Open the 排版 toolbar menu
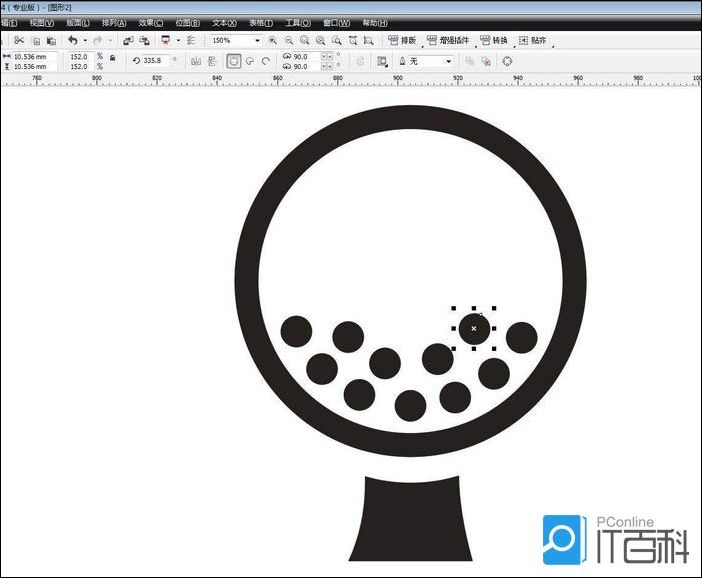The width and height of the screenshot is (702, 578). click(x=402, y=41)
